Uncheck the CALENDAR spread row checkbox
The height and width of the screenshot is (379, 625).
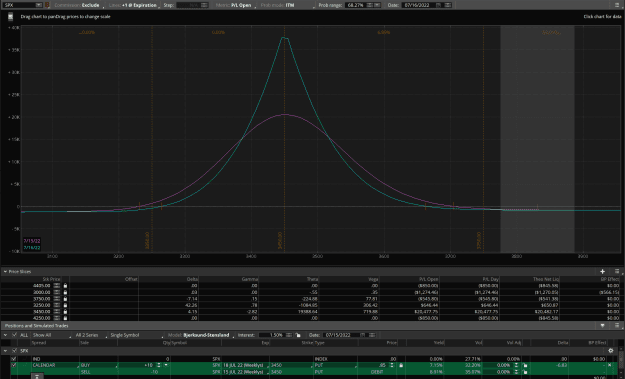tap(14, 365)
